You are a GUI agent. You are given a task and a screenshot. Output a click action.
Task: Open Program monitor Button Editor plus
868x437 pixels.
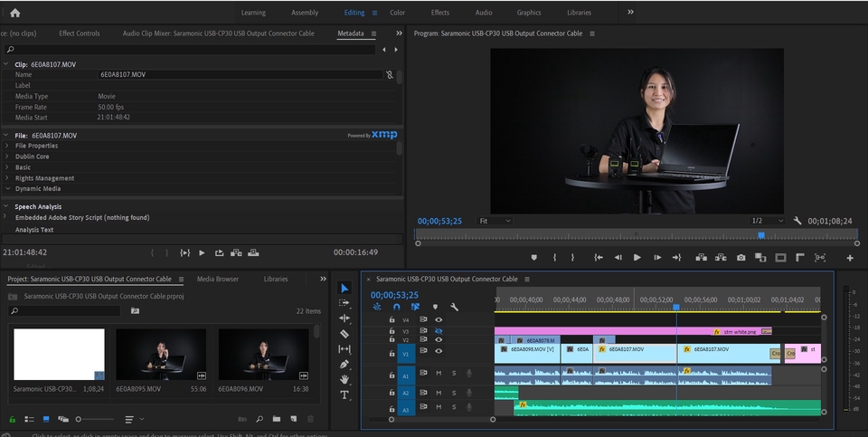click(850, 258)
